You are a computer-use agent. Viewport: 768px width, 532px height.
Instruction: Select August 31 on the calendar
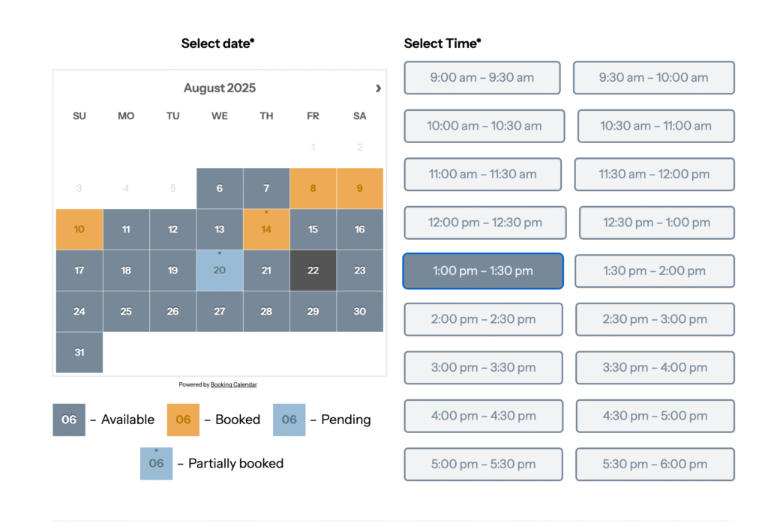(79, 352)
